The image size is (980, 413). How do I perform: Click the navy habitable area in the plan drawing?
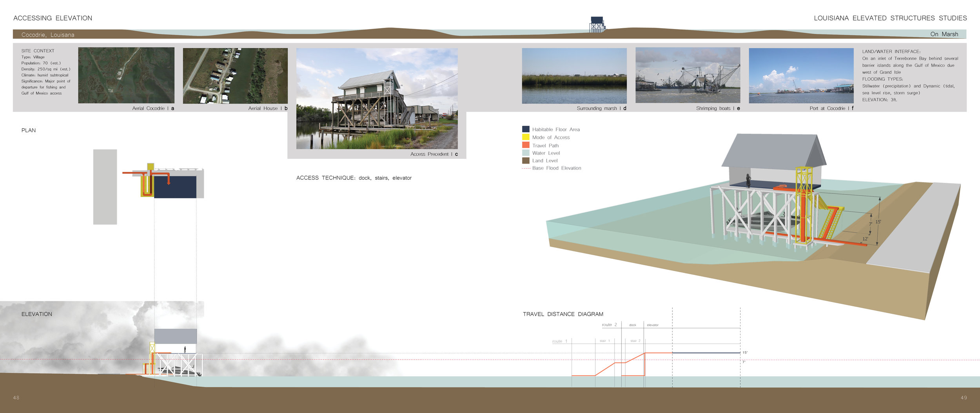175,187
